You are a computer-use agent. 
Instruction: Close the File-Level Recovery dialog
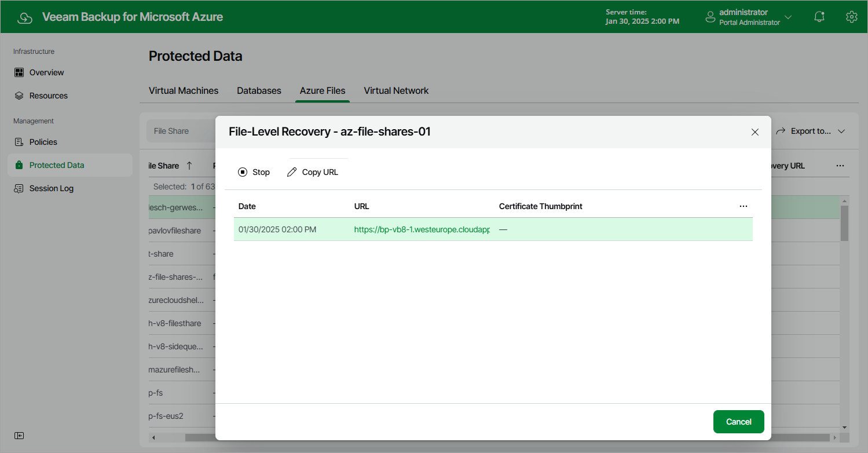pyautogui.click(x=755, y=132)
